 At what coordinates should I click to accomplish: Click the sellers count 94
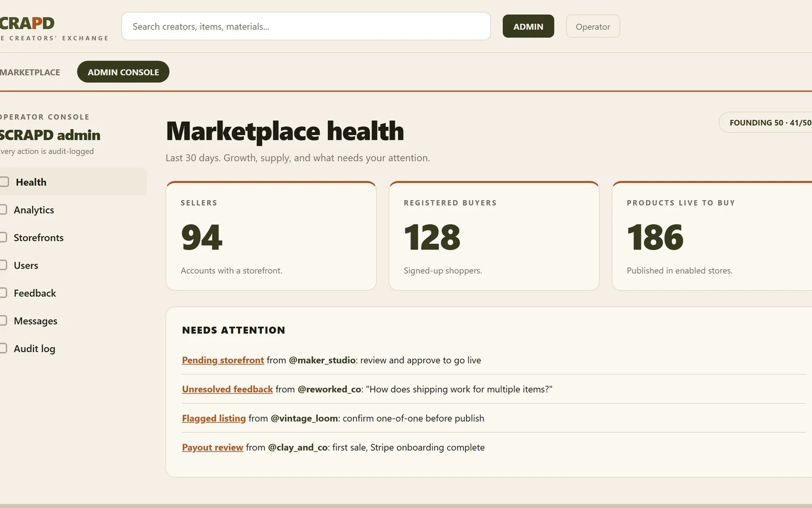click(x=201, y=237)
